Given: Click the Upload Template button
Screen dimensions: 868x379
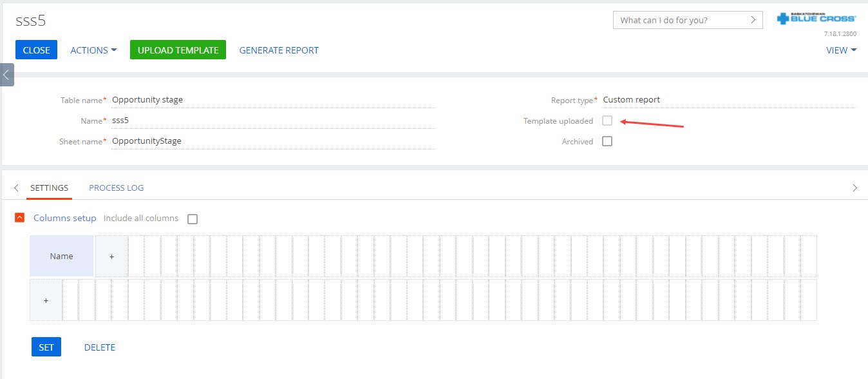Looking at the screenshot, I should point(178,50).
